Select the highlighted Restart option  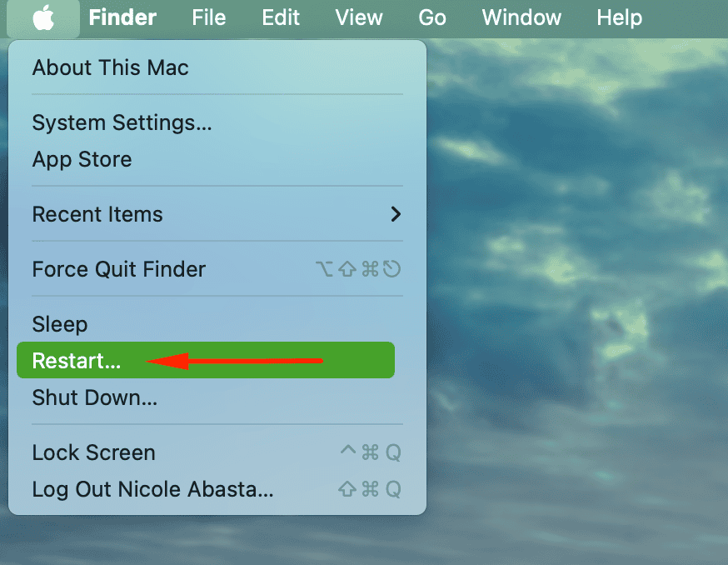click(77, 361)
